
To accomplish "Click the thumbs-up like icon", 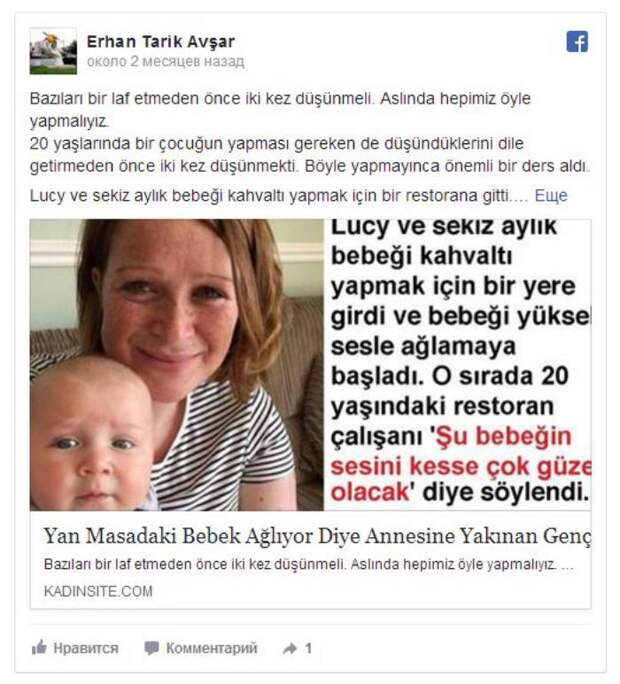I will pyautogui.click(x=39, y=647).
